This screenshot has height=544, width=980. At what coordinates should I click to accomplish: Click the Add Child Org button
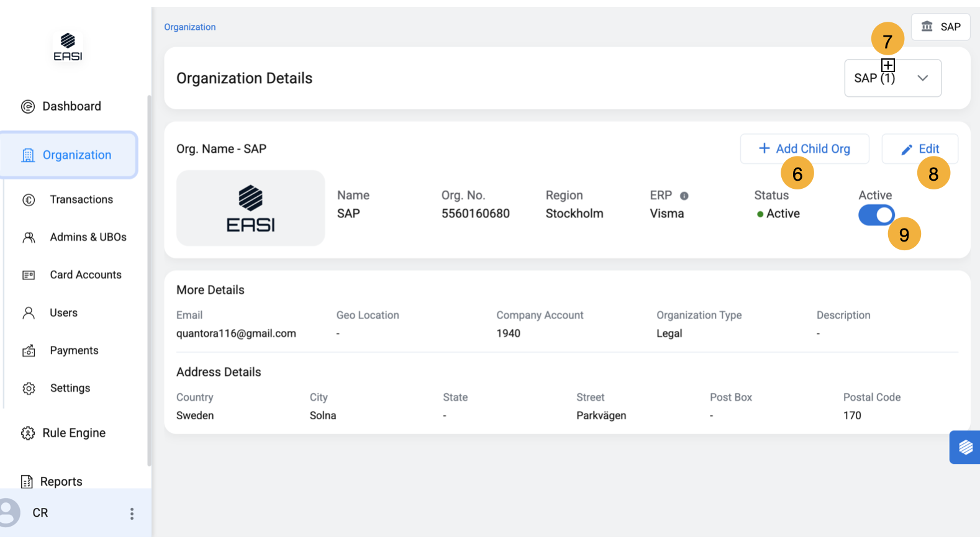[804, 149]
